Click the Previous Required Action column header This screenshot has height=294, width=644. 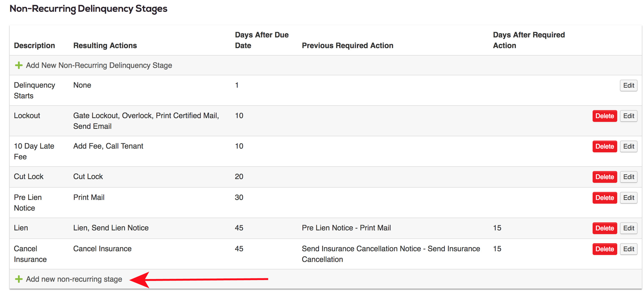[347, 45]
